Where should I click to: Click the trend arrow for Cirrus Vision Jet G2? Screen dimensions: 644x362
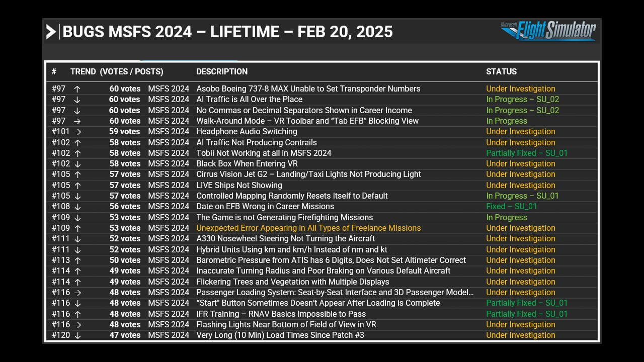(77, 174)
